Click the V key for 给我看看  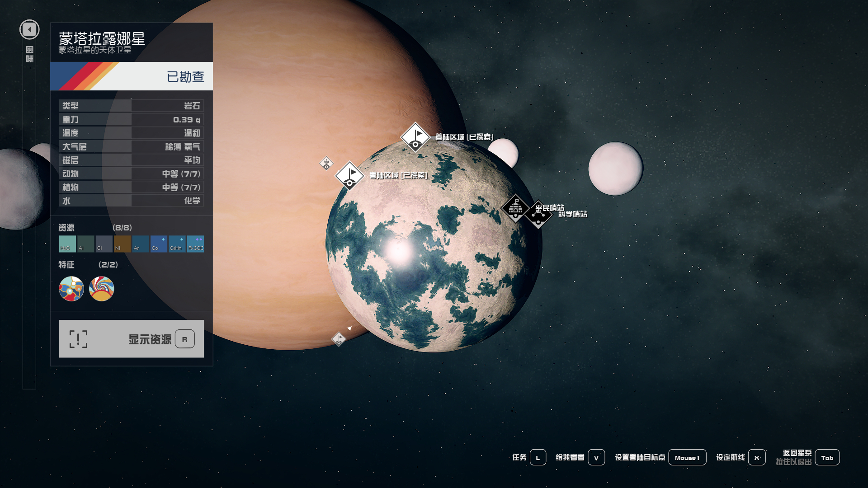[x=596, y=457]
